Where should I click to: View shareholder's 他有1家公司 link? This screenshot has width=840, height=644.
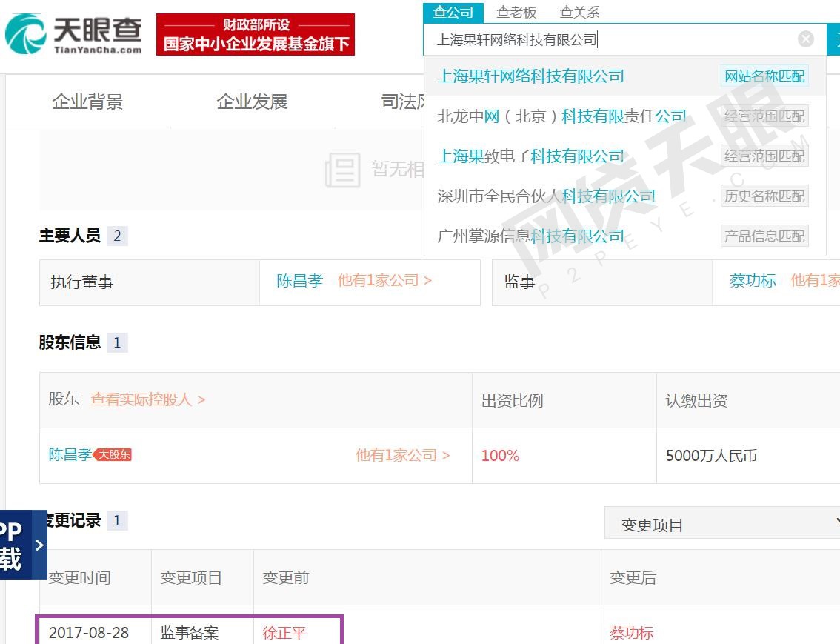403,456
